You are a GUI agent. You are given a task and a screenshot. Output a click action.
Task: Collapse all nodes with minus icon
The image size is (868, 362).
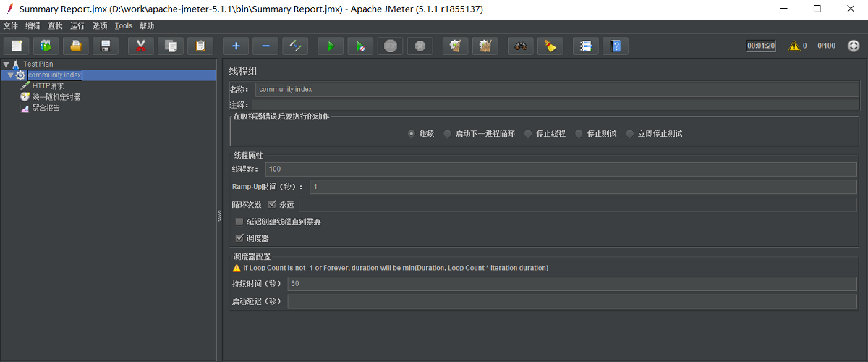click(x=265, y=46)
